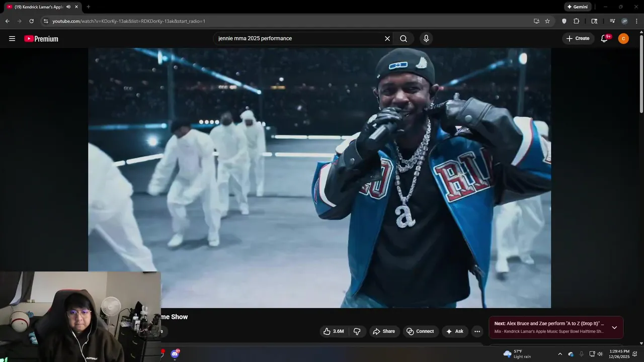Viewport: 644px width, 362px height.
Task: Open the media controls music-note icon
Action: (612, 21)
